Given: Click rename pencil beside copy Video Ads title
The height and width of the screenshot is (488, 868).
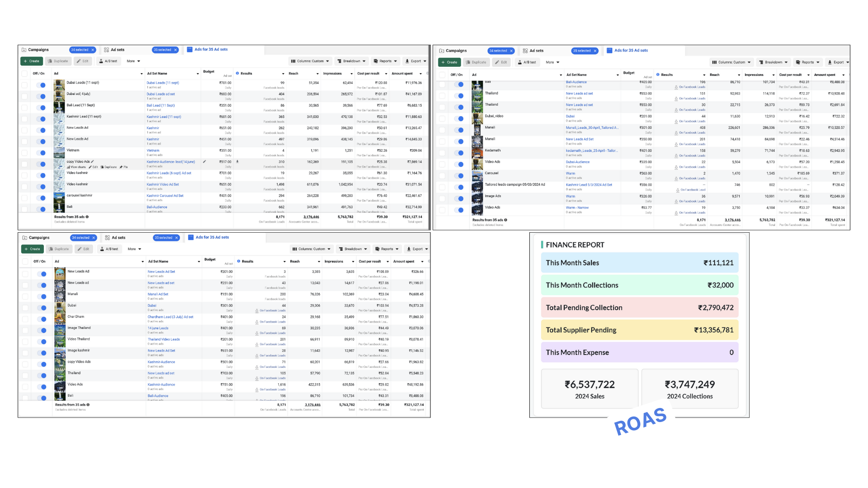Looking at the screenshot, I should click(93, 161).
